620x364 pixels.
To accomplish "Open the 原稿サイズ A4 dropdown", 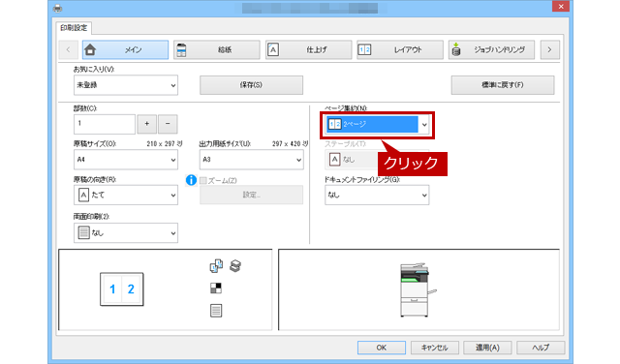I will pyautogui.click(x=126, y=160).
